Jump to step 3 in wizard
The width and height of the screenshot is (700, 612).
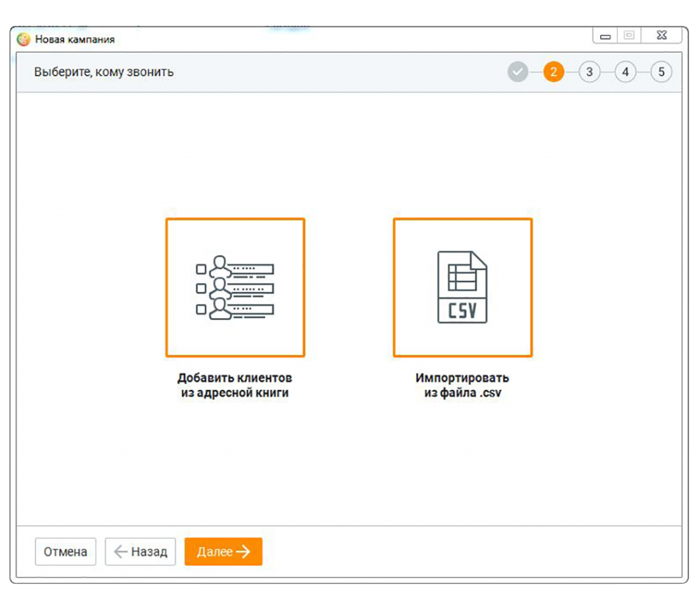coord(589,72)
